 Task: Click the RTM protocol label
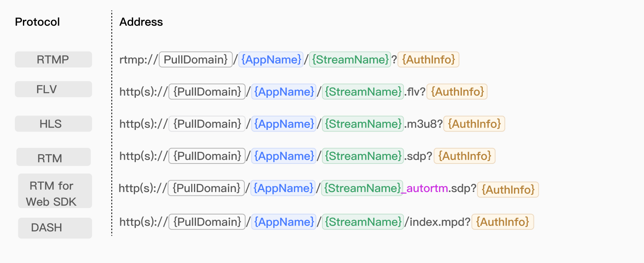point(53,157)
